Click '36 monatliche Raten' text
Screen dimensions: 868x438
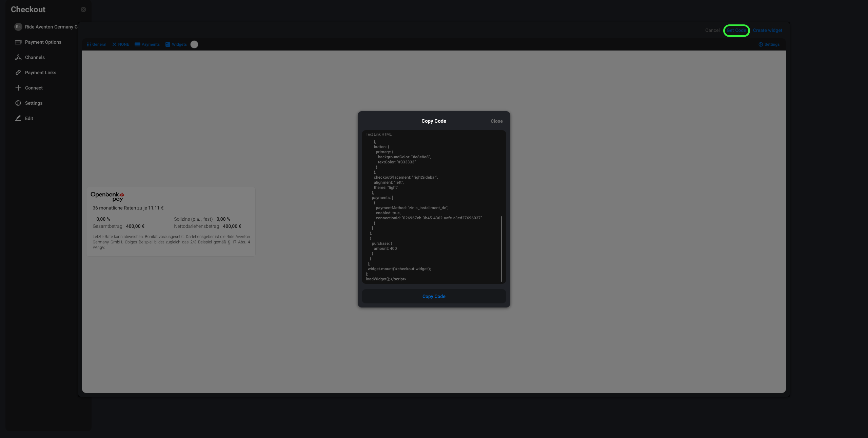click(x=128, y=208)
